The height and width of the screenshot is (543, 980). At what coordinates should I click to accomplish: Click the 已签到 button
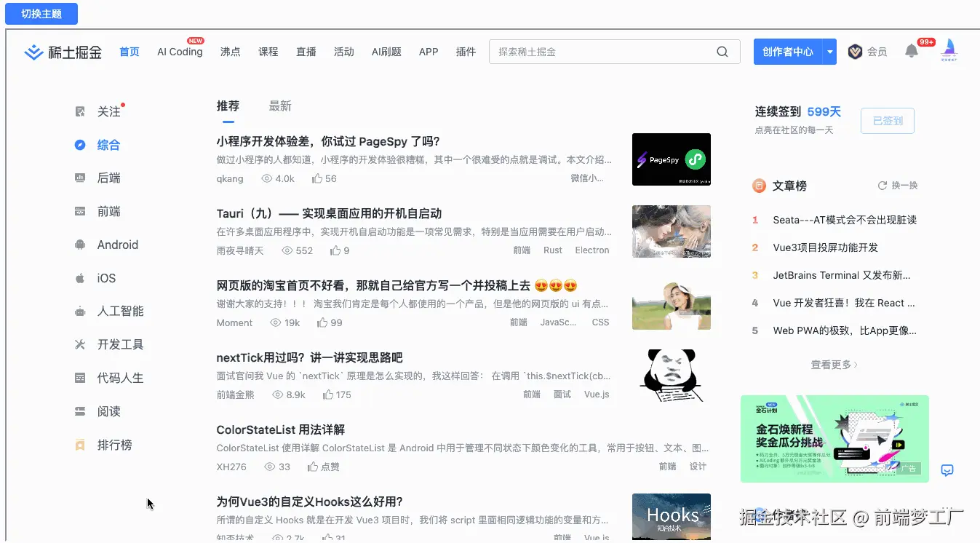click(x=888, y=121)
